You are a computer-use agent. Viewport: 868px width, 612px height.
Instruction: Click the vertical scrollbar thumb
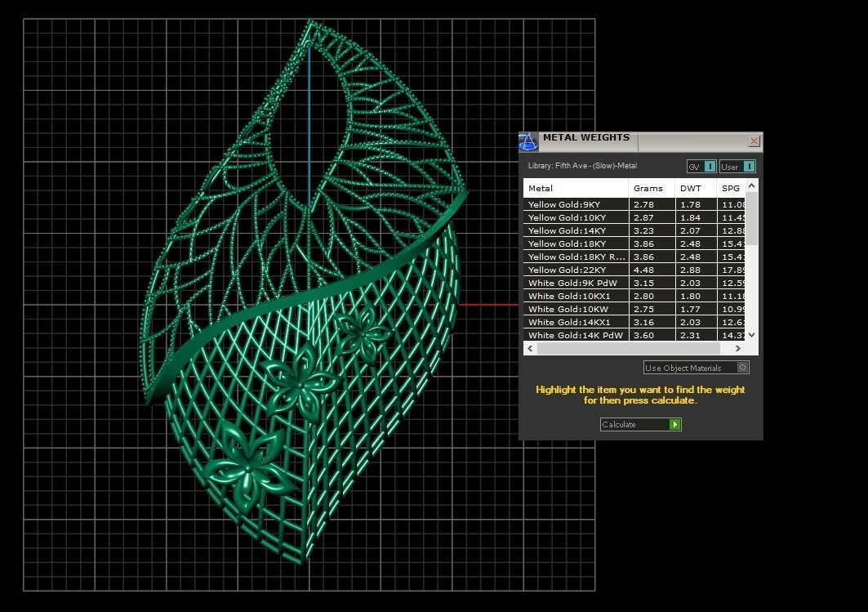tap(751, 218)
